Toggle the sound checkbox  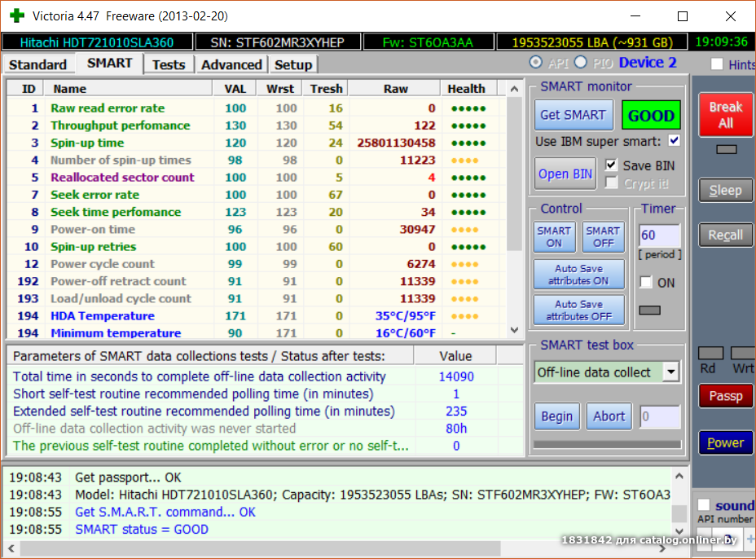coord(704,505)
